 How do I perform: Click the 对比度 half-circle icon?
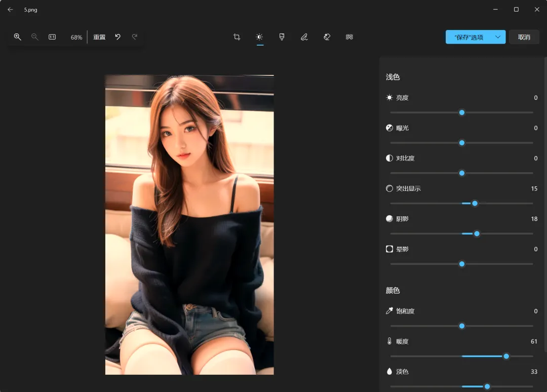pos(389,158)
